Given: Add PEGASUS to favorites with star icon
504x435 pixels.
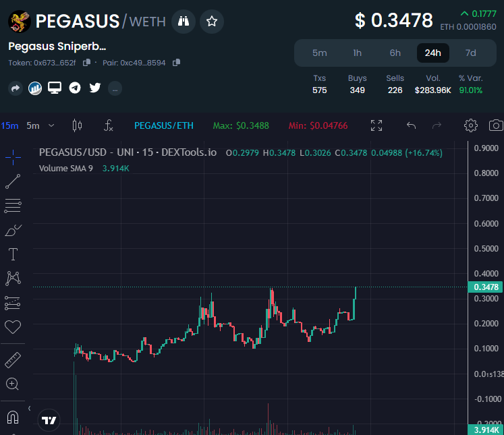Looking at the screenshot, I should 211,22.
